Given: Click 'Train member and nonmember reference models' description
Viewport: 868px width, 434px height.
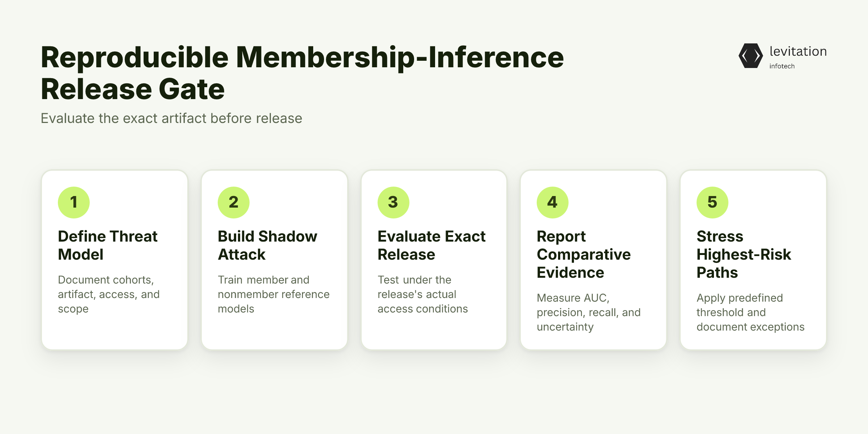Looking at the screenshot, I should [274, 294].
